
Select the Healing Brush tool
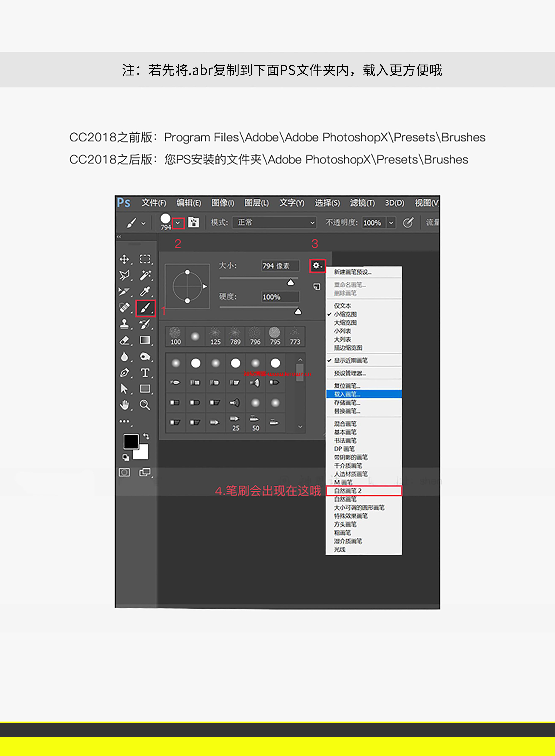click(124, 307)
